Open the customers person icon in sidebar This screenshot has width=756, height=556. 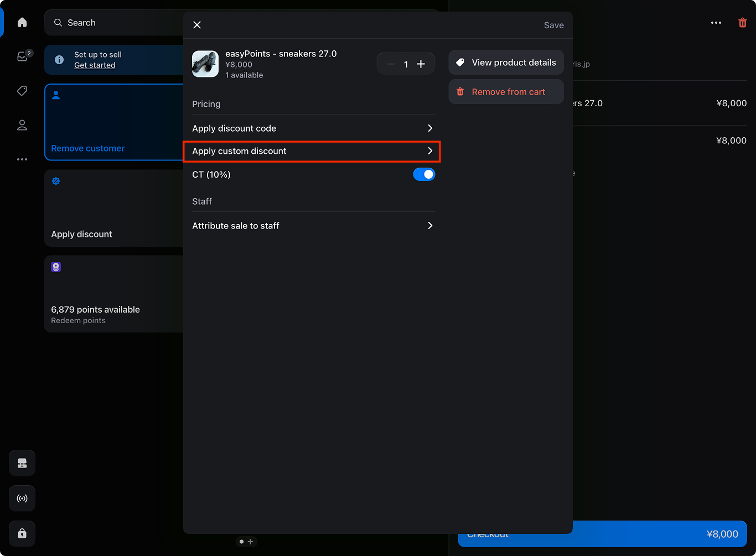(22, 126)
